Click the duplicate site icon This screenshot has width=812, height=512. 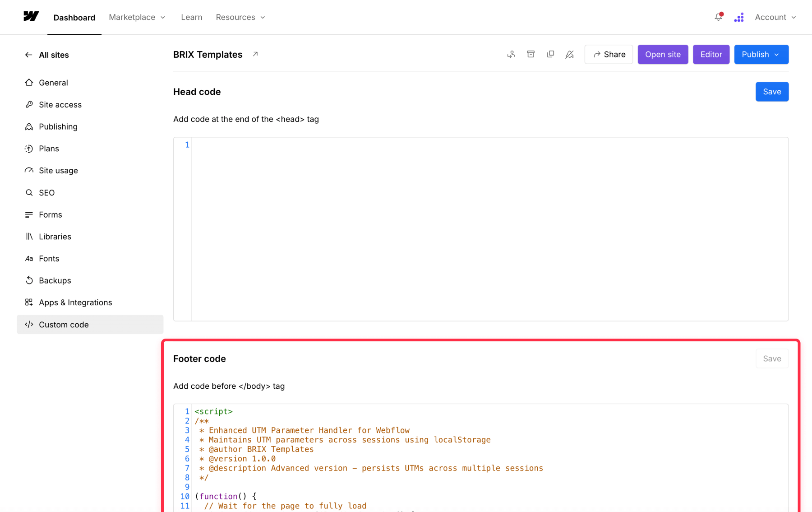click(x=550, y=54)
